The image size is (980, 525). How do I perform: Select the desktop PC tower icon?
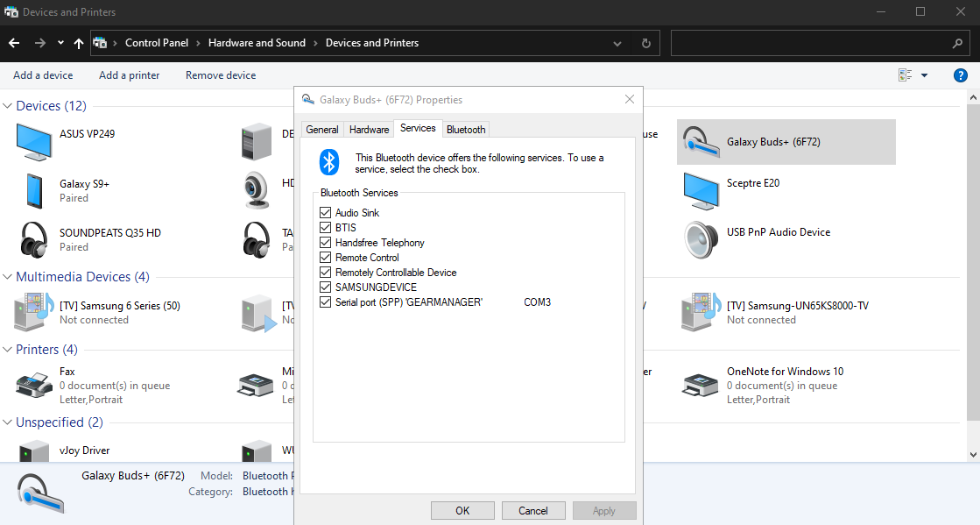click(257, 141)
